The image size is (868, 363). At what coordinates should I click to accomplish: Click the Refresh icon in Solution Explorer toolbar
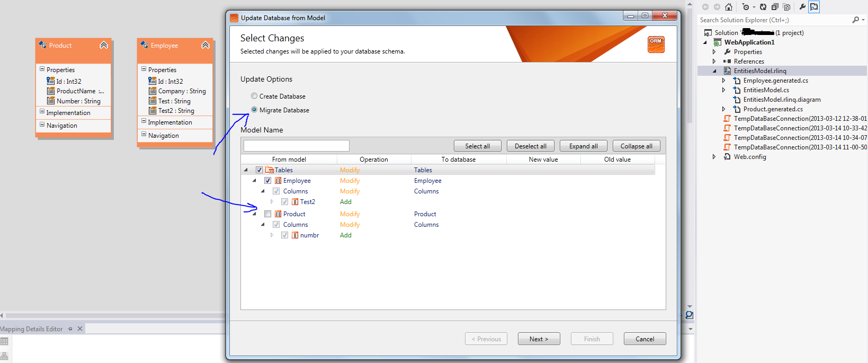coord(763,7)
